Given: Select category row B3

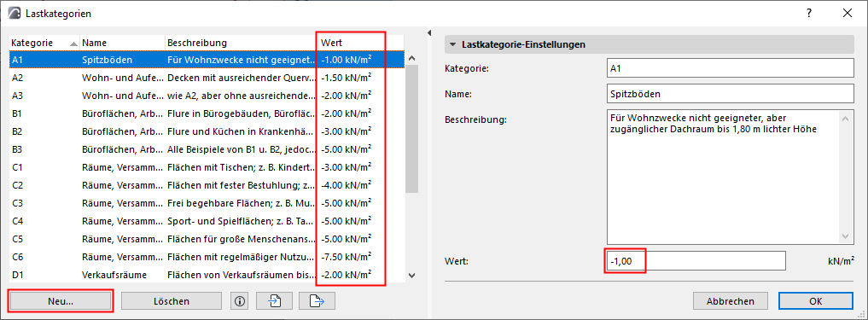Looking at the screenshot, I should click(207, 149).
